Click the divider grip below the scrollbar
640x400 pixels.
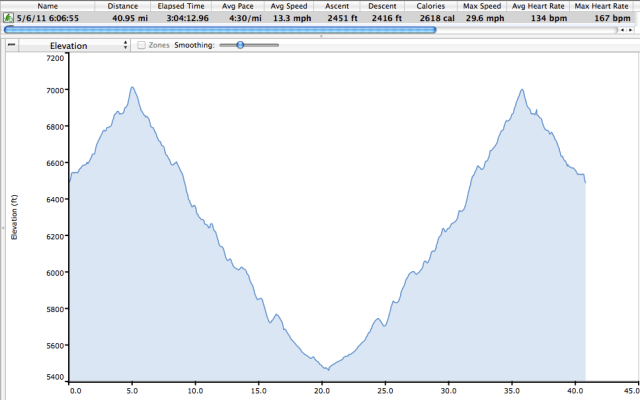click(x=320, y=36)
